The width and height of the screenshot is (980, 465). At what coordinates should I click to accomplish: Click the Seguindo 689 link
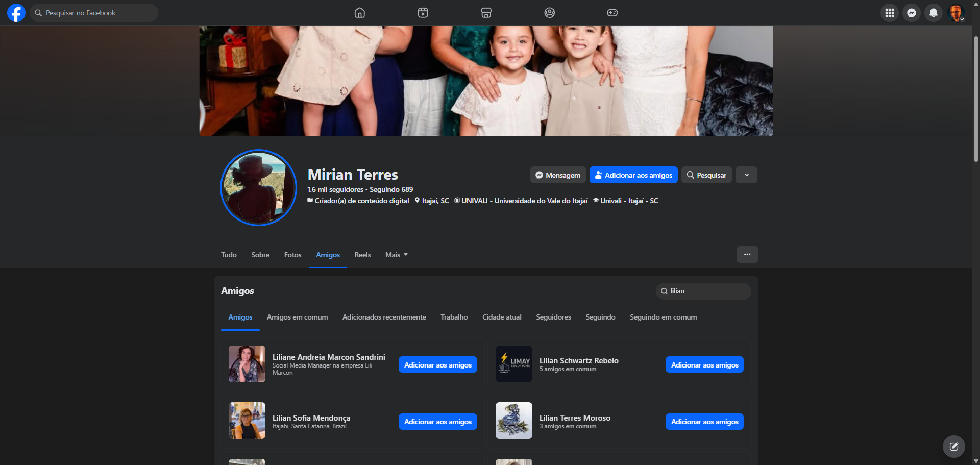point(391,190)
